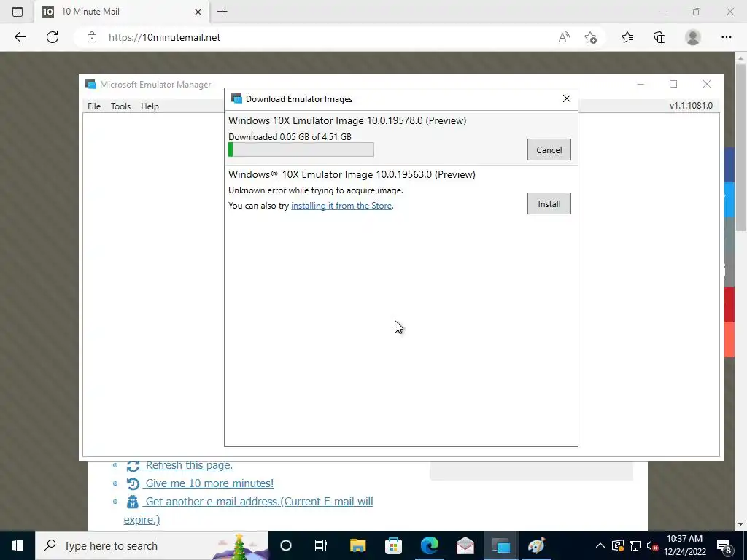Switch to Microsoft Edge in taskbar

429,545
